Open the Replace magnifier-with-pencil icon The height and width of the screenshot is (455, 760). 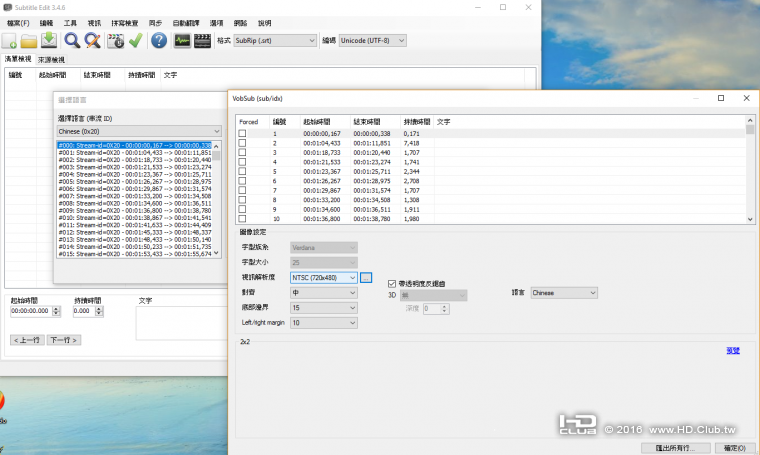[x=92, y=41]
